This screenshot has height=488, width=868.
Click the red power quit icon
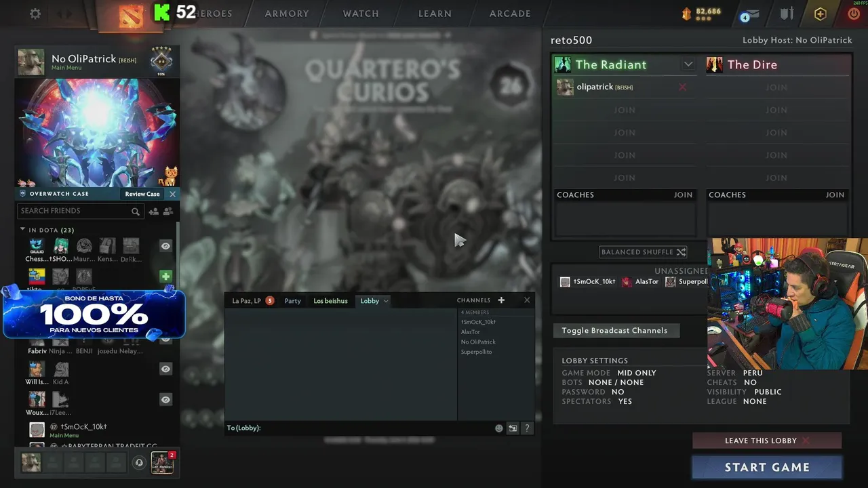[854, 14]
